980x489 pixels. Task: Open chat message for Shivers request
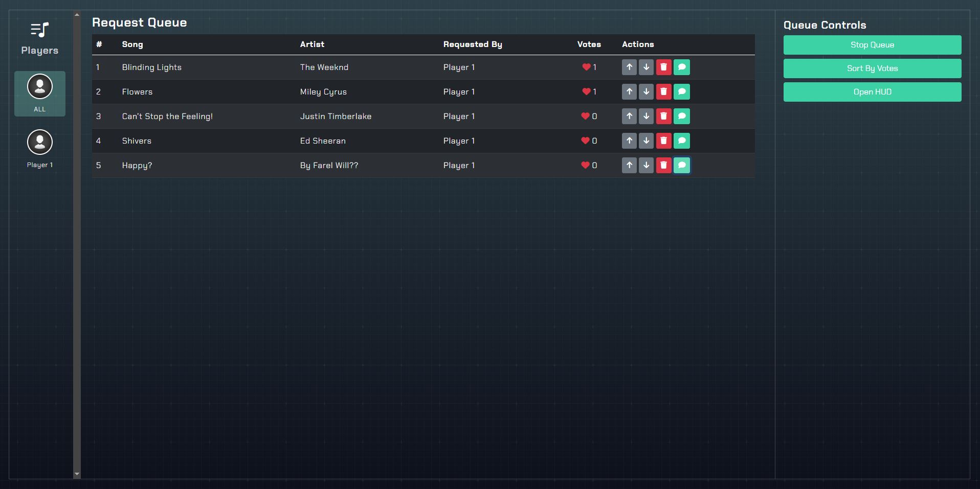[x=681, y=141]
